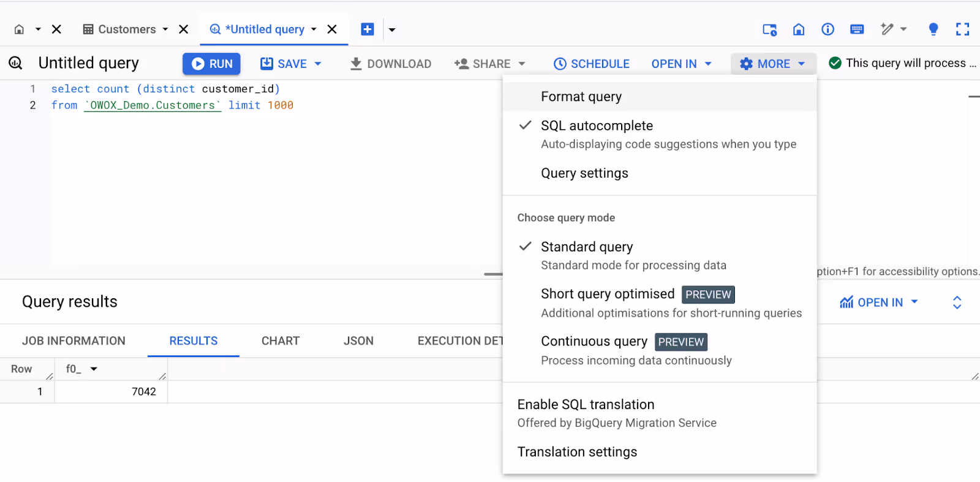
Task: Click into SQL editor line 1
Action: point(165,89)
